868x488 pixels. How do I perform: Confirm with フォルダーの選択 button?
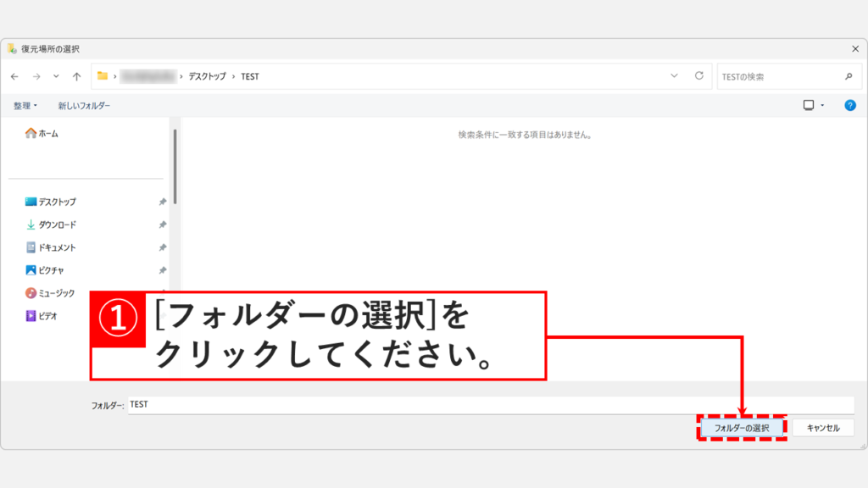[742, 428]
